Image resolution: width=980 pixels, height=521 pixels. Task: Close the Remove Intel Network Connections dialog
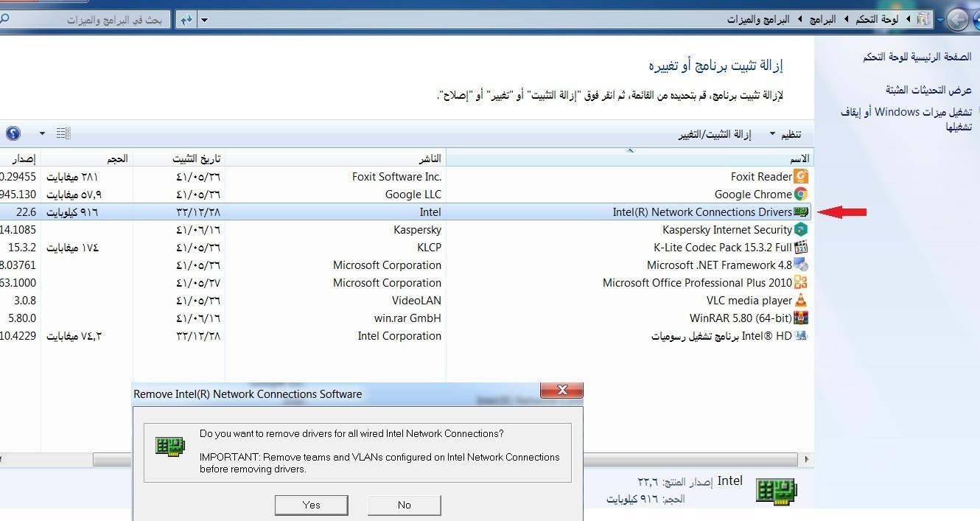click(562, 390)
